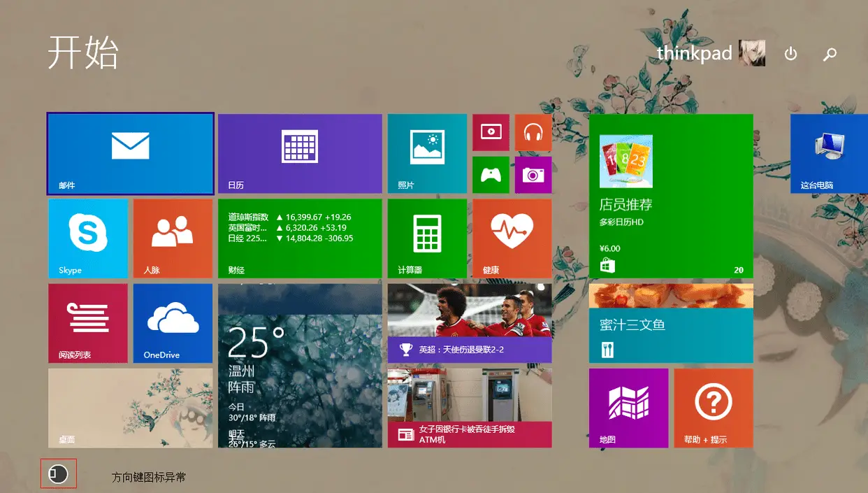Click the Power button
This screenshot has width=868, height=493.
(x=790, y=53)
